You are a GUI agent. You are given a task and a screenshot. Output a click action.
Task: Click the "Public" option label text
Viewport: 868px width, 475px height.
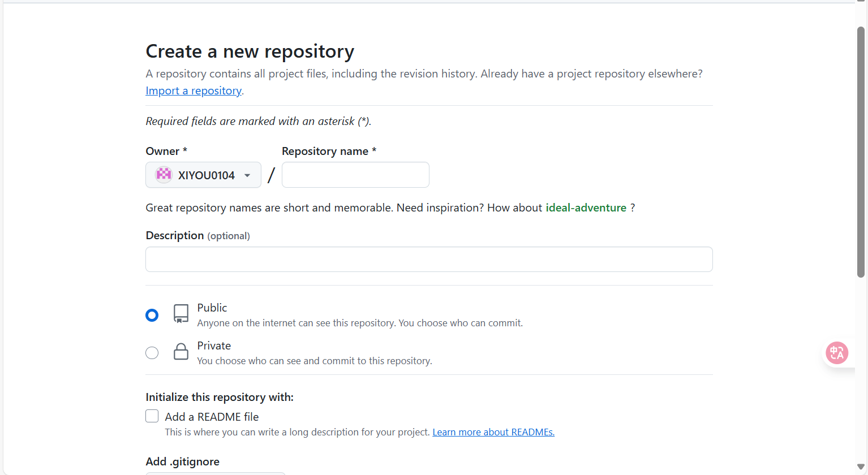pyautogui.click(x=212, y=308)
